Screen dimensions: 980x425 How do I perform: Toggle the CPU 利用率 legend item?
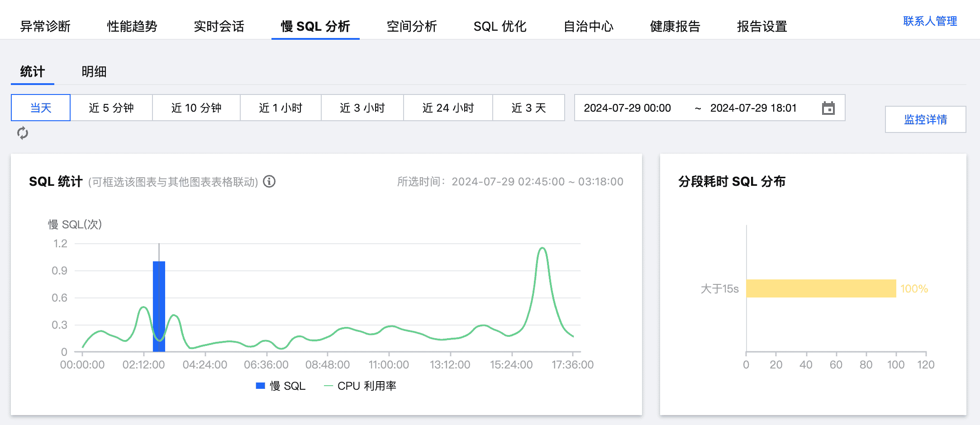[360, 386]
